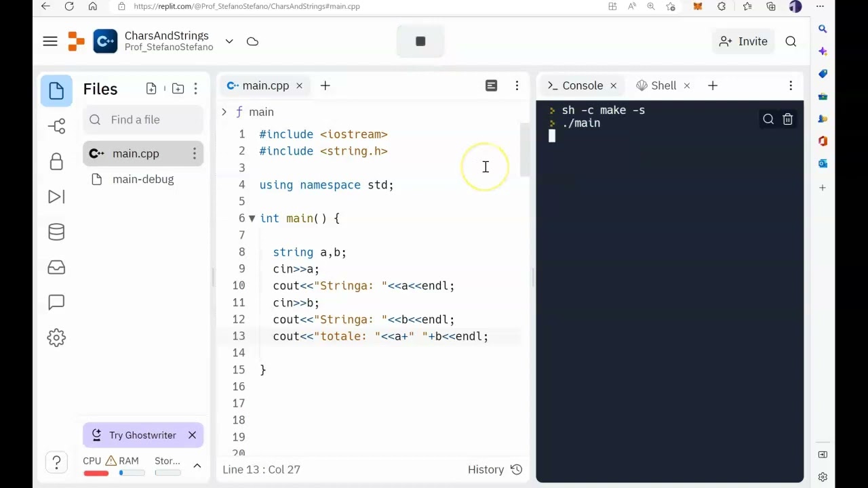Focus the Find a file search field
Screen dimensions: 868x488
coord(143,120)
